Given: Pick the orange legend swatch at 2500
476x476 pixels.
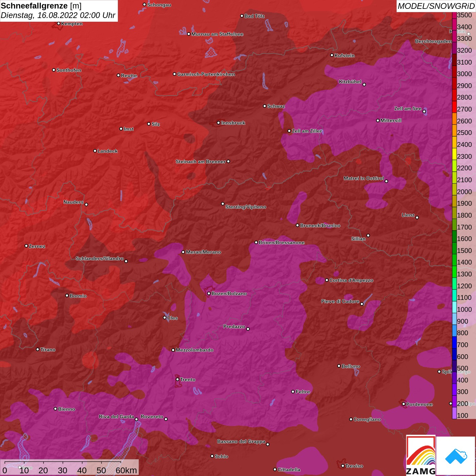Looking at the screenshot, I should tap(454, 130).
